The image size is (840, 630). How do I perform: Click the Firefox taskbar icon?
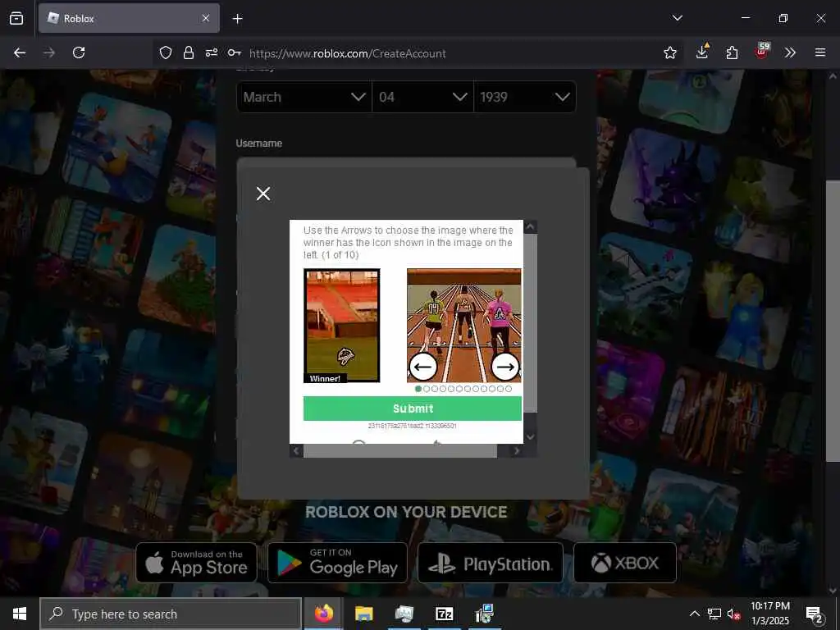coord(323,614)
